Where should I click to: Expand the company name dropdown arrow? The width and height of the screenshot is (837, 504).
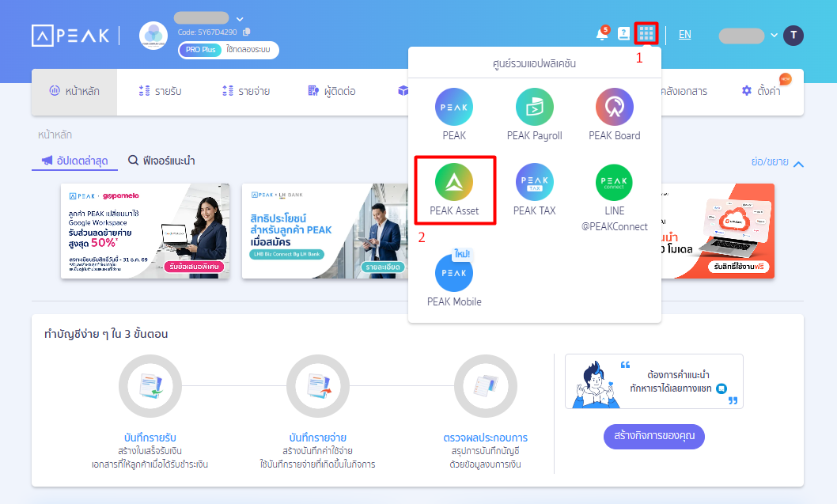click(240, 19)
